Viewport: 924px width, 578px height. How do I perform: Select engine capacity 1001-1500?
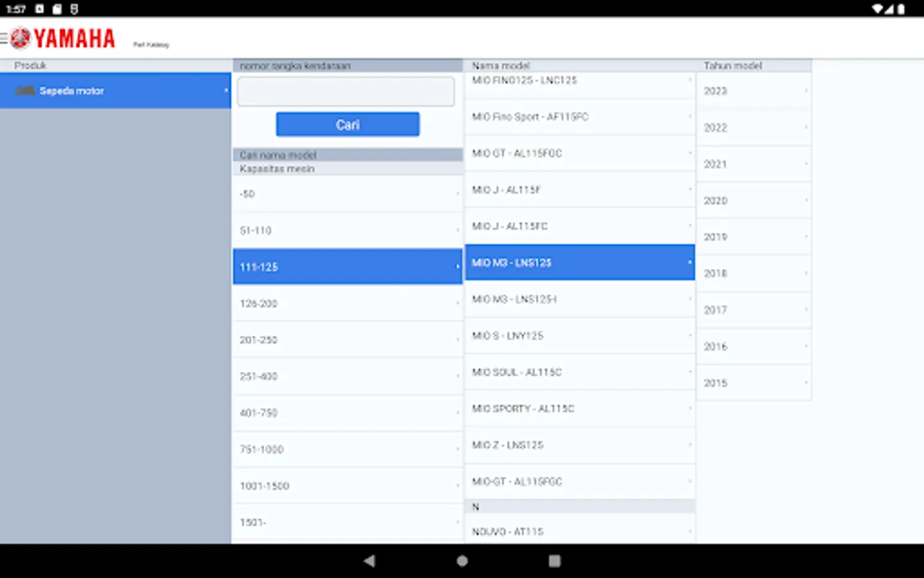click(347, 486)
